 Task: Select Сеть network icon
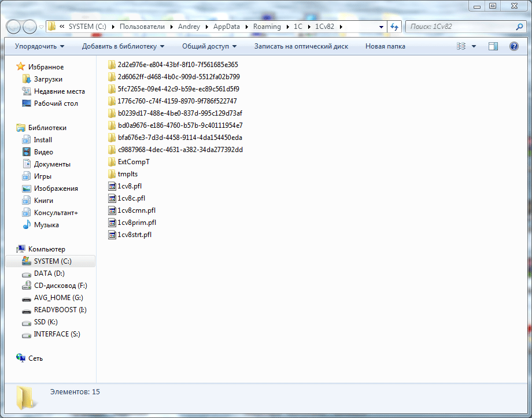point(21,358)
